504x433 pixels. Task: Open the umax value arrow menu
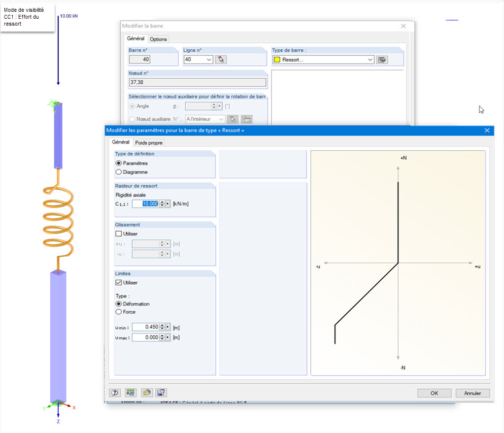click(168, 337)
